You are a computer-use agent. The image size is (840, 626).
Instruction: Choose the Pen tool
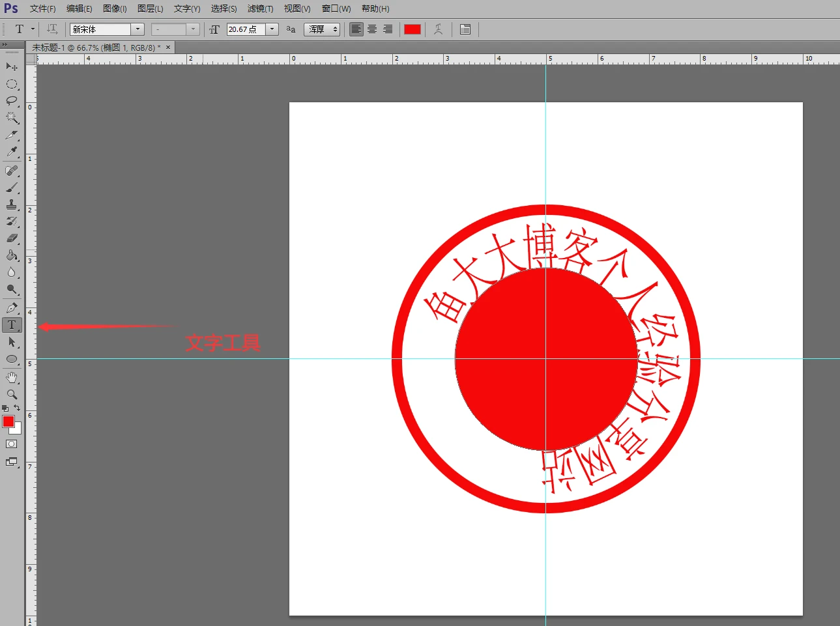tap(12, 307)
